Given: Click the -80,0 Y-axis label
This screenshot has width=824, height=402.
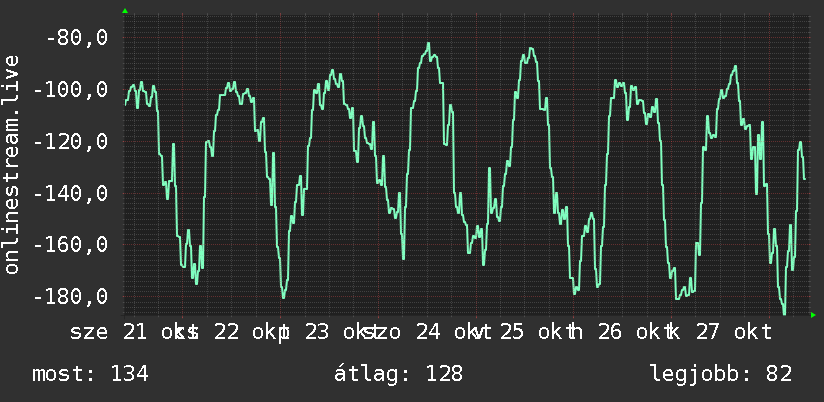Looking at the screenshot, I should coord(77,38).
